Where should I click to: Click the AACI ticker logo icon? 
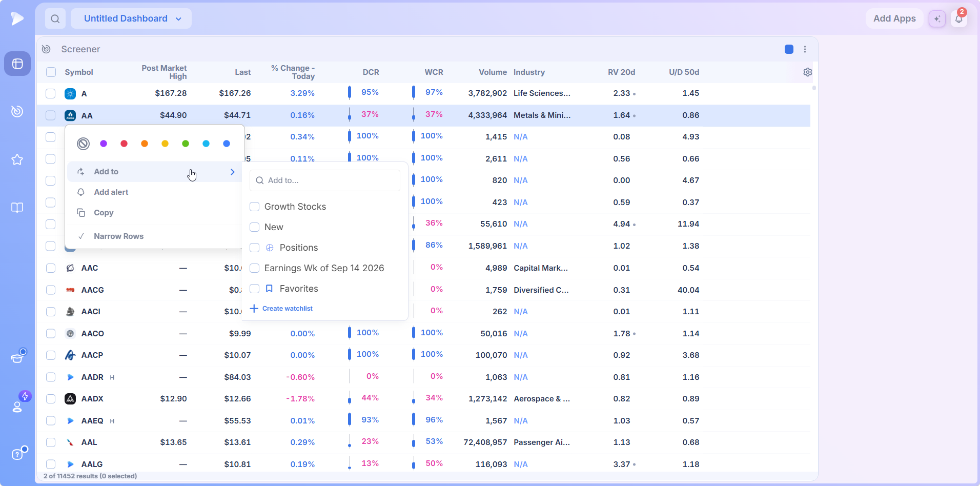click(70, 312)
